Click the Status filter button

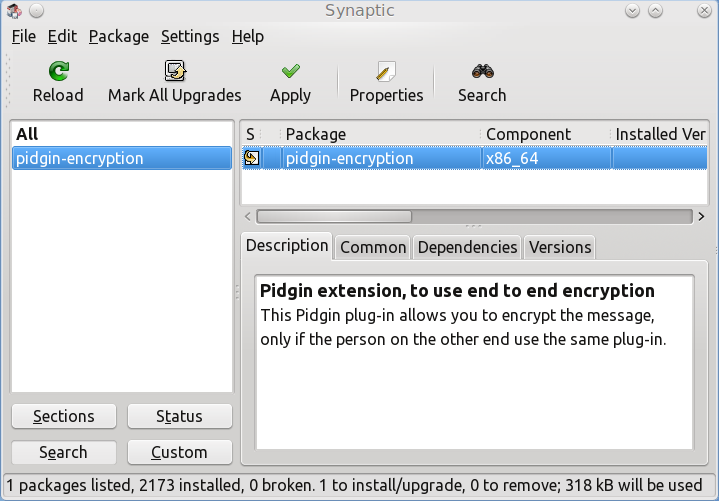179,416
